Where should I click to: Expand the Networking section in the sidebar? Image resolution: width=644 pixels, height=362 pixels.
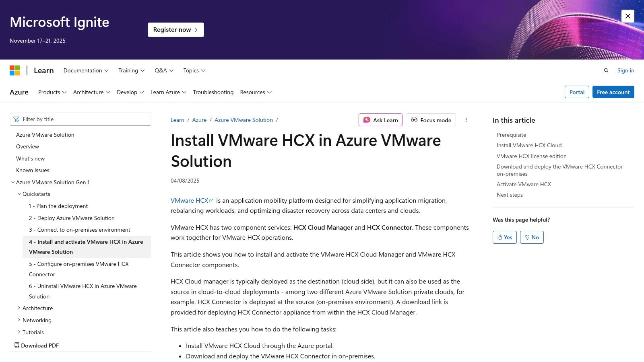[x=19, y=320]
